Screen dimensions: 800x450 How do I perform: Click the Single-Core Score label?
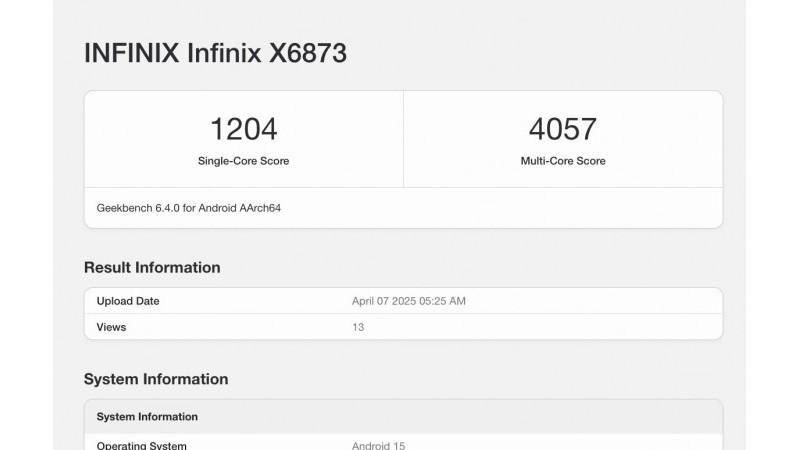[243, 161]
